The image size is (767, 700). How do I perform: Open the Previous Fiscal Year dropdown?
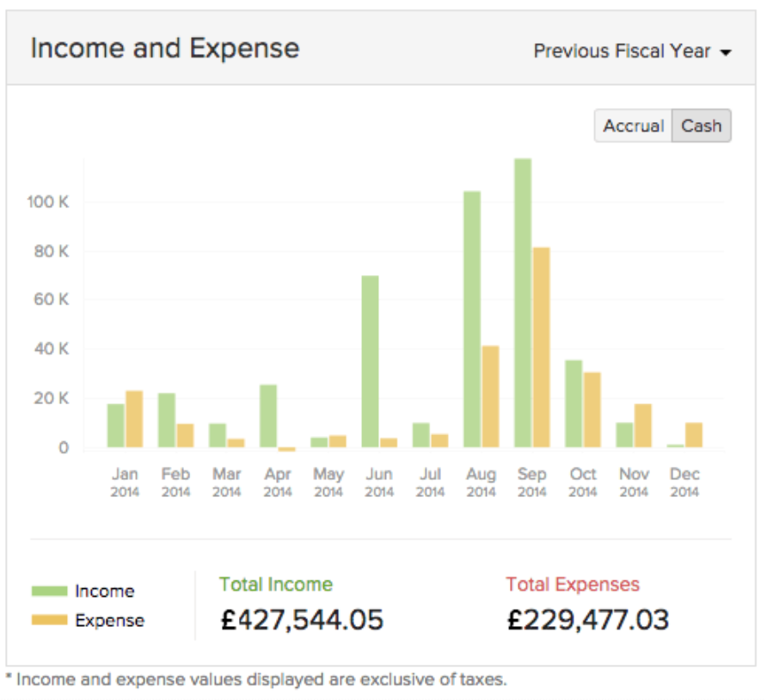[632, 52]
